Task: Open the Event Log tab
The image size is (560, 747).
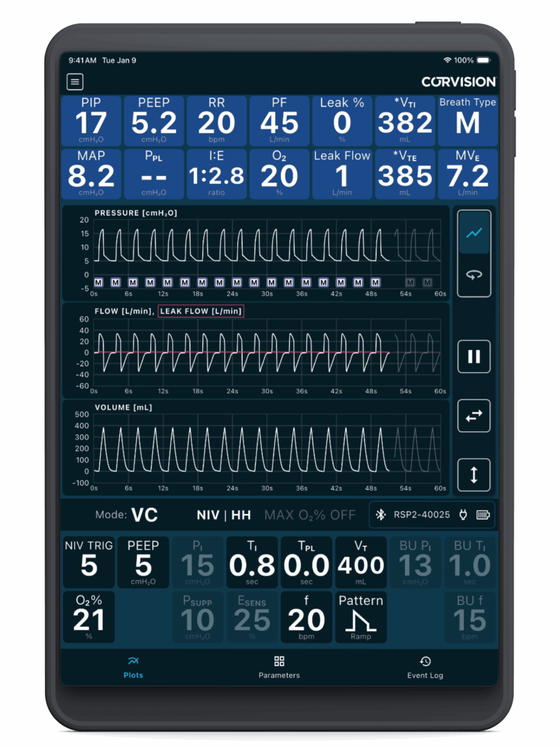Action: point(425,668)
